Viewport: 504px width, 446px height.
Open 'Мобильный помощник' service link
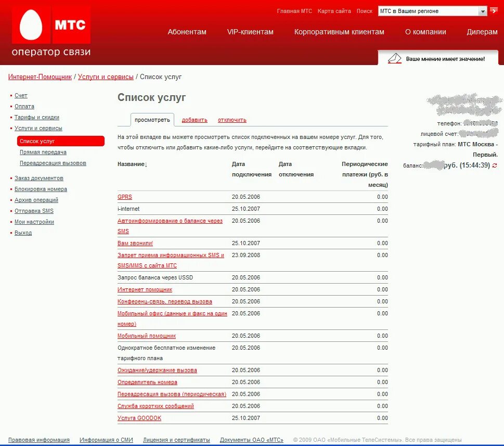click(147, 336)
